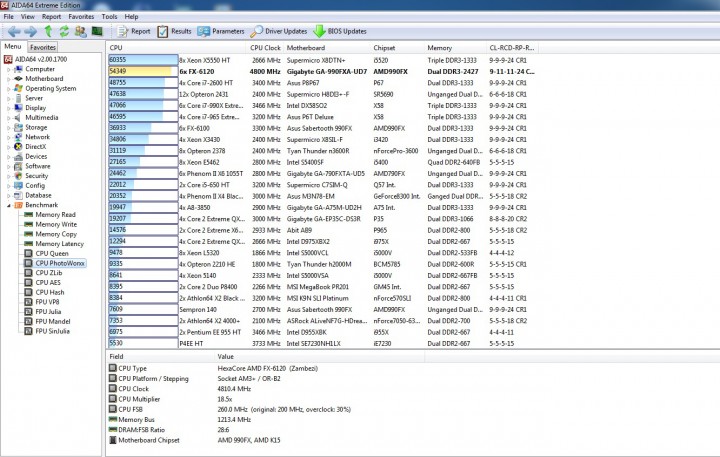Switch to the Favorites tab

[x=43, y=47]
